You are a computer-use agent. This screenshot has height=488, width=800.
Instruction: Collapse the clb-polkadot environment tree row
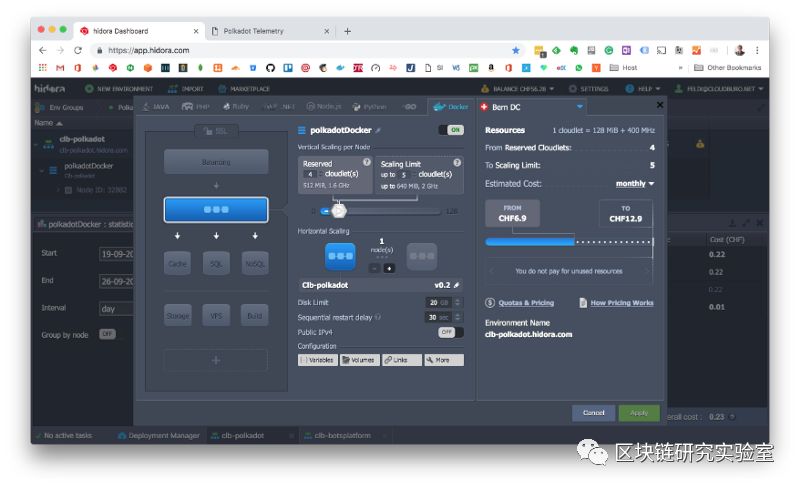36,144
